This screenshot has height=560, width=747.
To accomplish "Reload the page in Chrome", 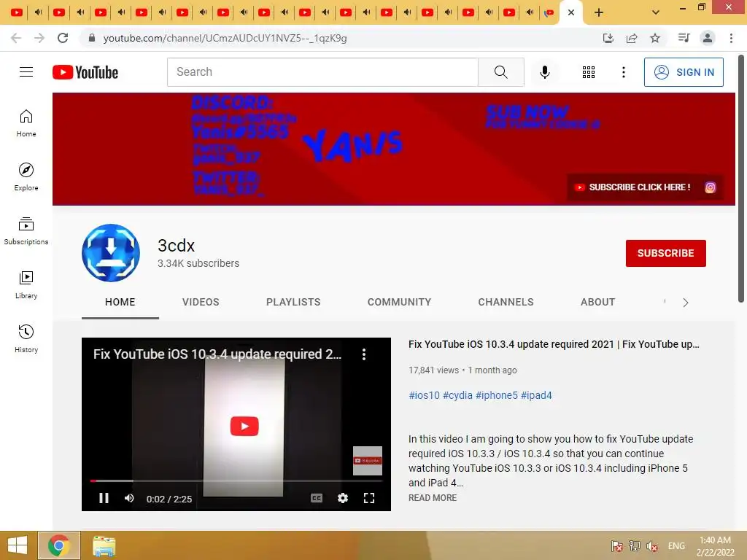I will pyautogui.click(x=63, y=38).
